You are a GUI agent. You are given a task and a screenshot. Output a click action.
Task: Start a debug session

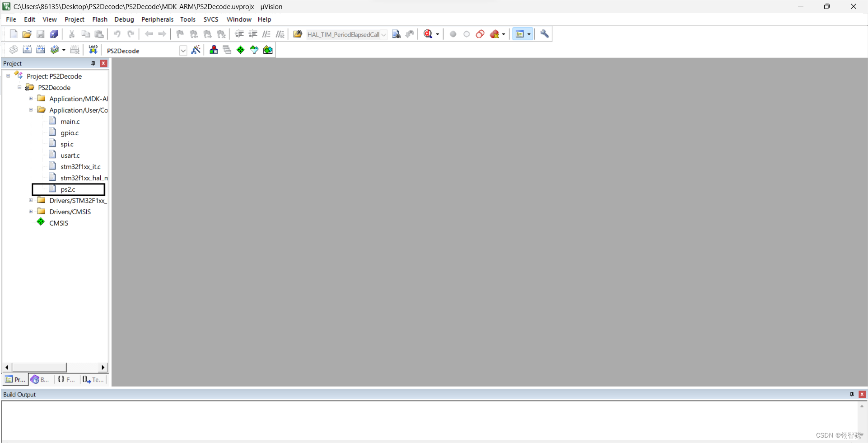(428, 34)
